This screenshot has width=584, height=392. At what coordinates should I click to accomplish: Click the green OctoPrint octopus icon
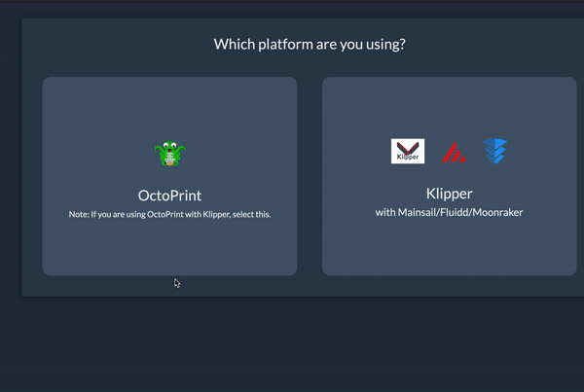click(169, 154)
